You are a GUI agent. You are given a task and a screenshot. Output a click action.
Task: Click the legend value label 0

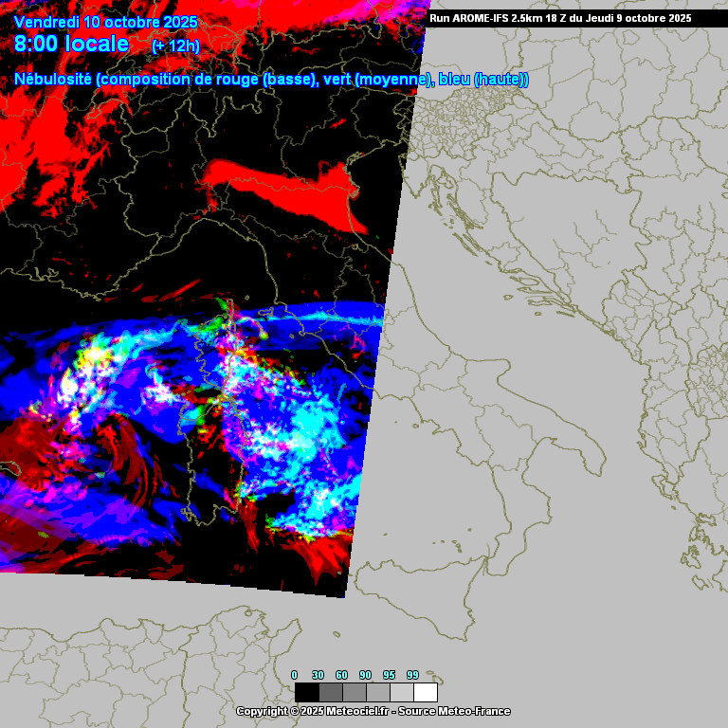click(x=295, y=675)
